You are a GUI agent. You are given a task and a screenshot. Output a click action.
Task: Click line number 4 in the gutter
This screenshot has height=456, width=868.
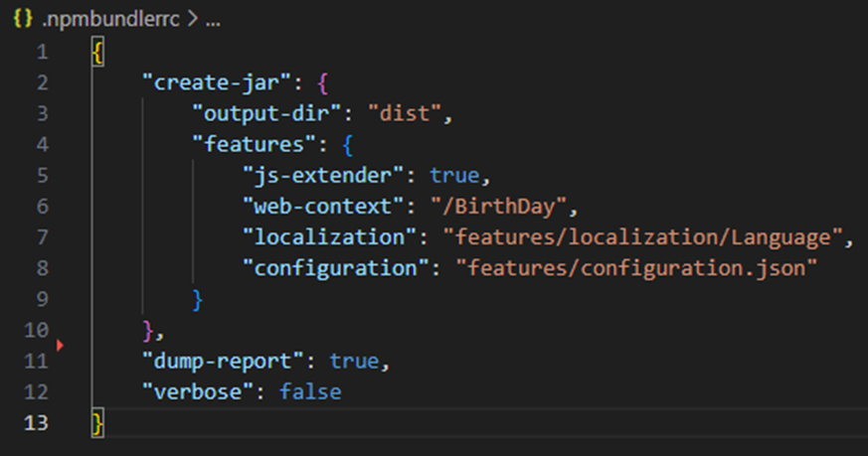point(42,144)
